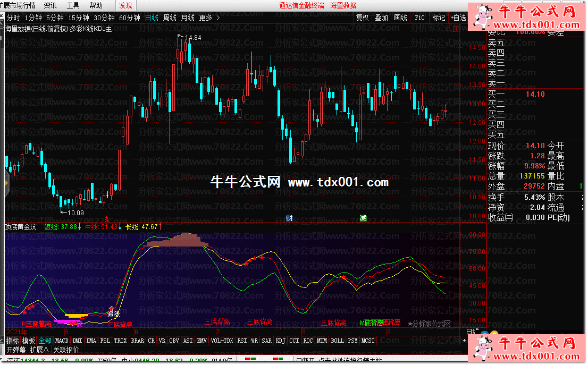588x365 pixels.
Task: Expand the 扩展∧ panel
Action: point(39,350)
